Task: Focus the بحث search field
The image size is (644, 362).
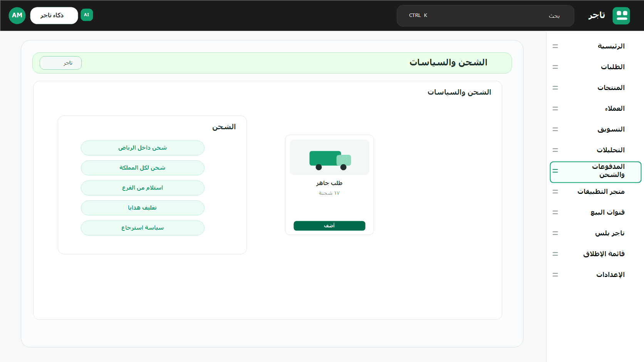Action: (x=485, y=16)
